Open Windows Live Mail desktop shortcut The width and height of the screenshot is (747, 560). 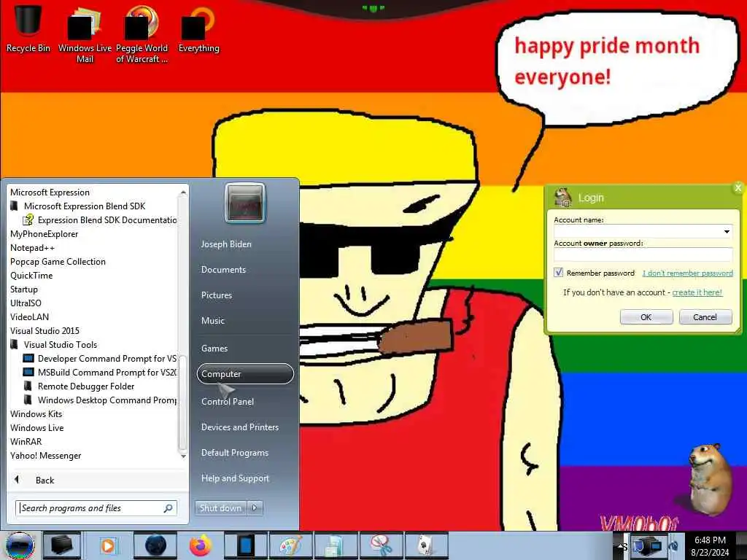coord(85,34)
